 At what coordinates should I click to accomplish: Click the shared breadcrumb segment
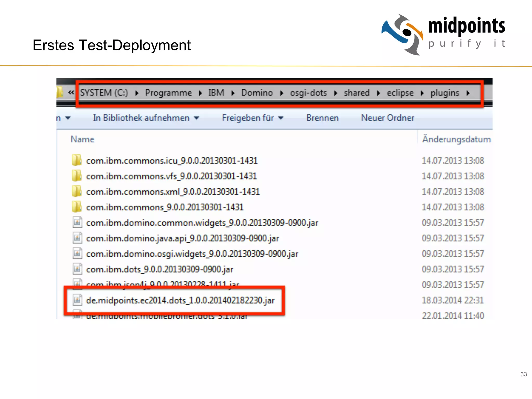click(357, 93)
